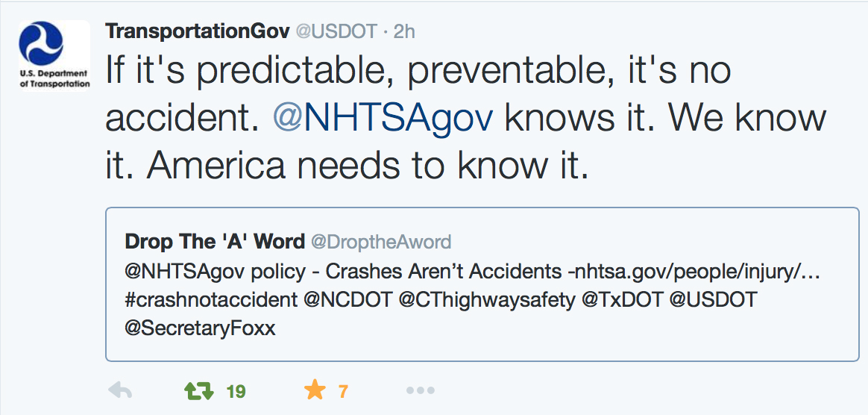Open the nhtsa.gov/people/injury link

click(697, 272)
